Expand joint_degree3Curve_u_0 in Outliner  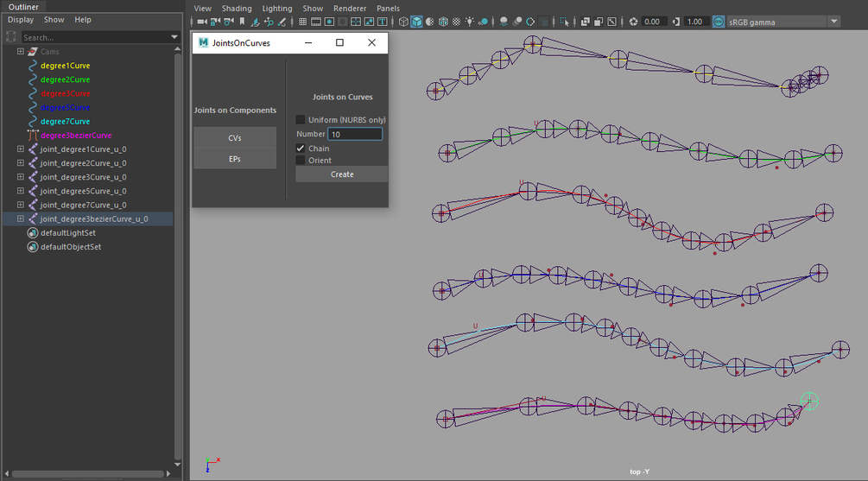tap(21, 176)
